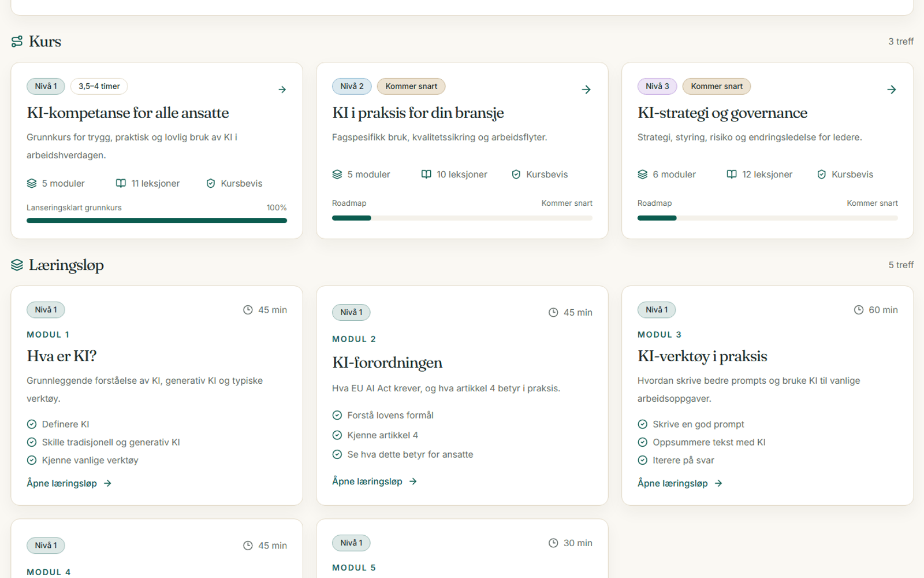Click clock icon beside 60 min

tap(859, 310)
